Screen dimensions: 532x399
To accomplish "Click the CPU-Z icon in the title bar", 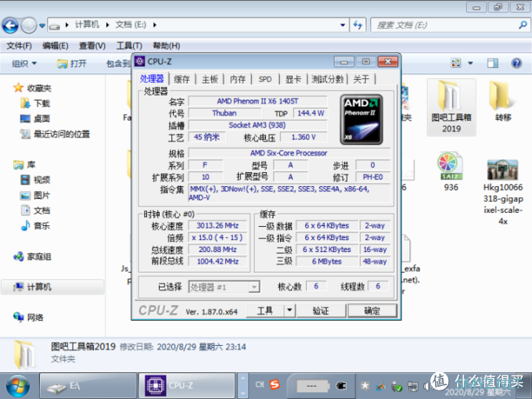I will [x=140, y=61].
